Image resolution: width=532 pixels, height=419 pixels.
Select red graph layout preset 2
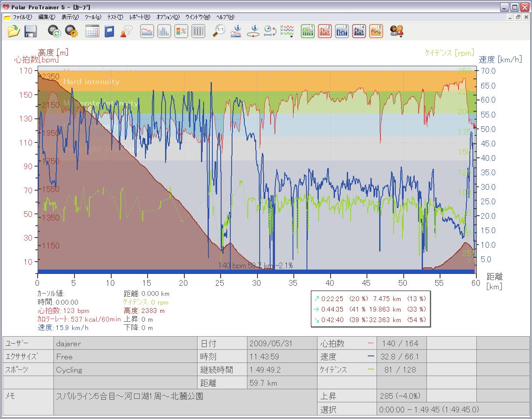(x=325, y=31)
